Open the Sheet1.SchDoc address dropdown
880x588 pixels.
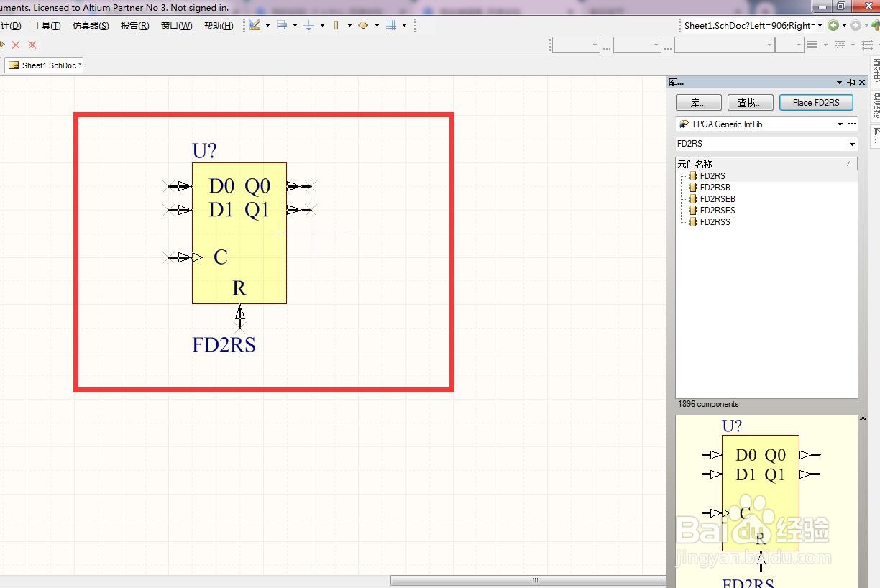click(820, 25)
